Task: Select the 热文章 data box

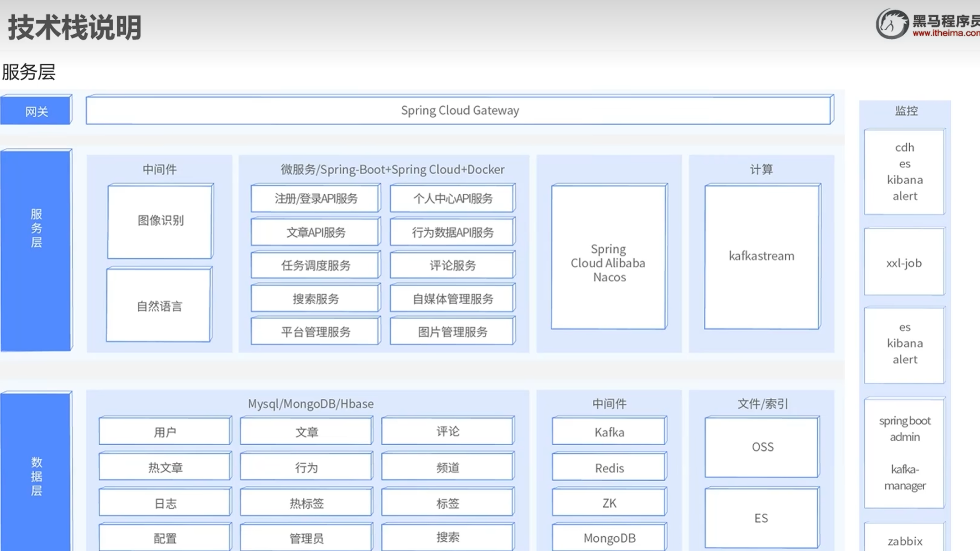Action: tap(165, 468)
